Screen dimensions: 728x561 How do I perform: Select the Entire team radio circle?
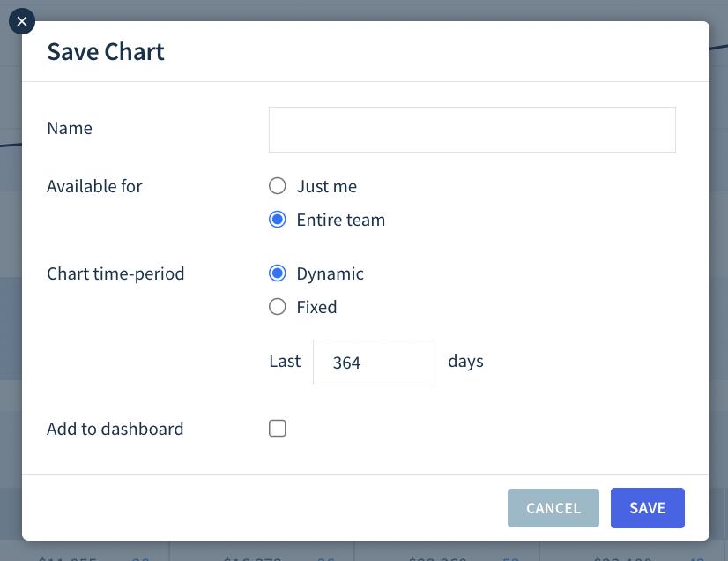point(277,220)
